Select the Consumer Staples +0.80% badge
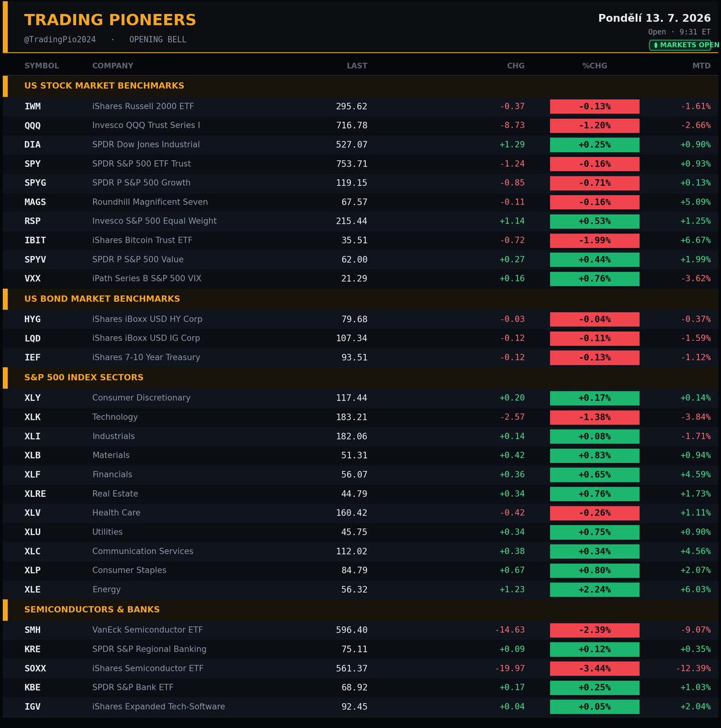 [595, 570]
